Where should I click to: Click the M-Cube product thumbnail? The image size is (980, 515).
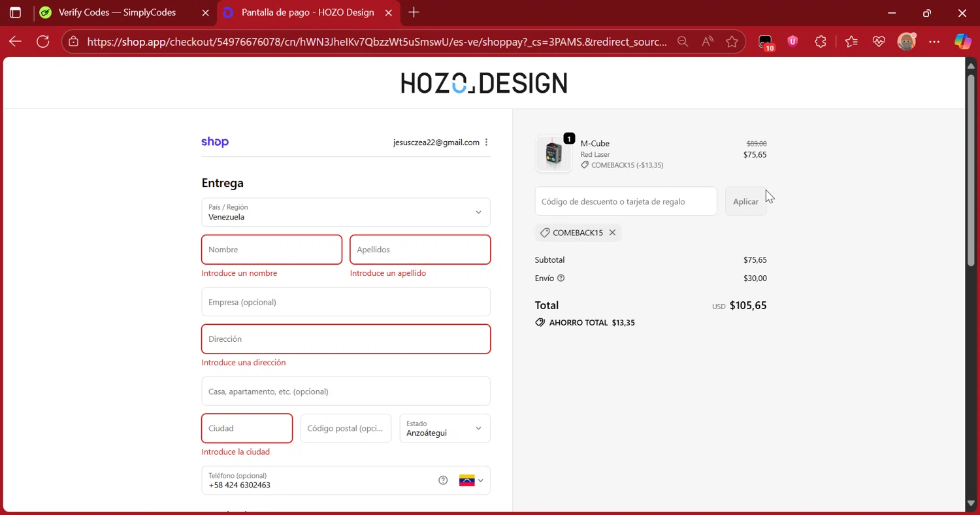click(x=553, y=154)
